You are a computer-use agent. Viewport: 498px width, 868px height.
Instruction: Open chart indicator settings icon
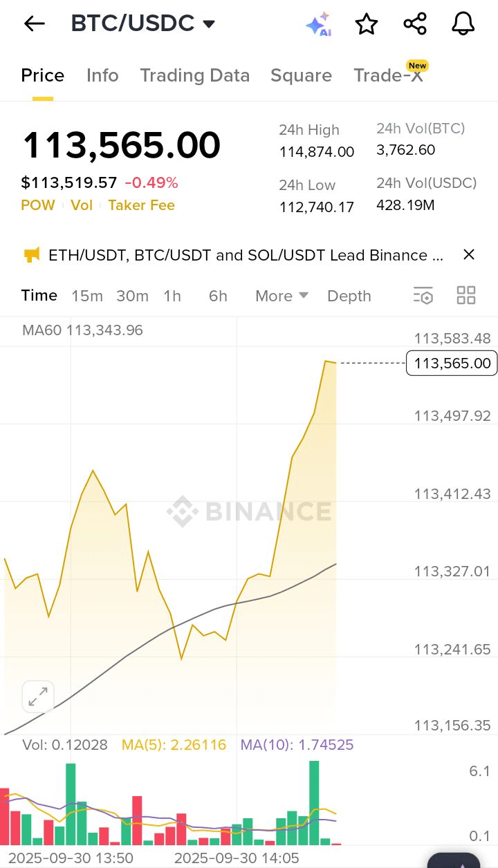(423, 296)
